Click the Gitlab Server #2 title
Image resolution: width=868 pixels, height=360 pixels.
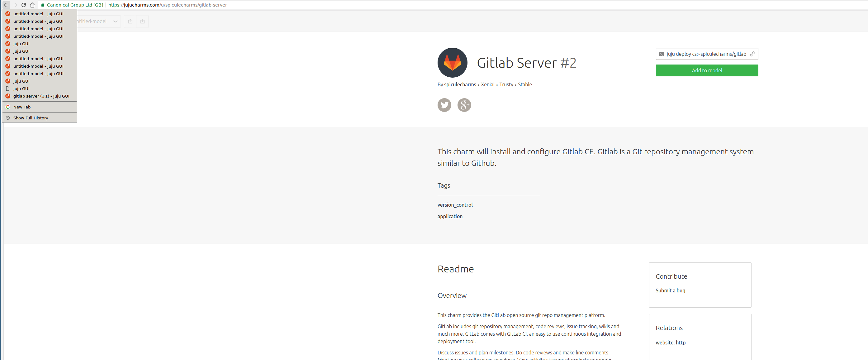[x=526, y=63]
